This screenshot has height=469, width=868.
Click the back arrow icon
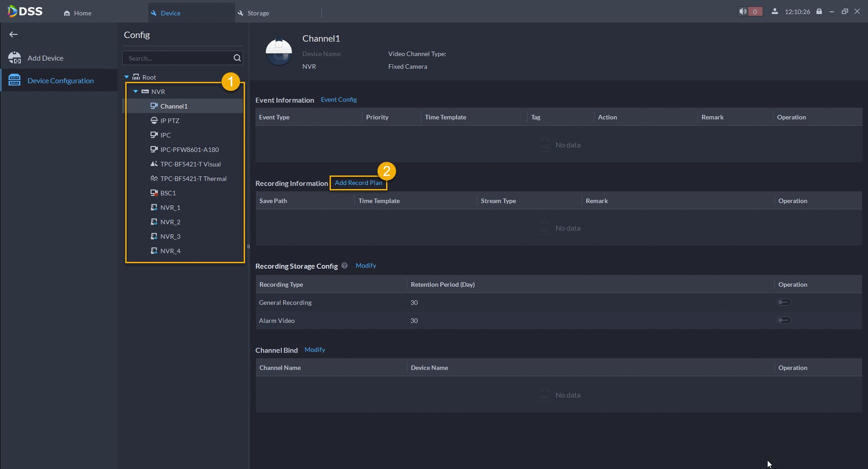pyautogui.click(x=14, y=34)
